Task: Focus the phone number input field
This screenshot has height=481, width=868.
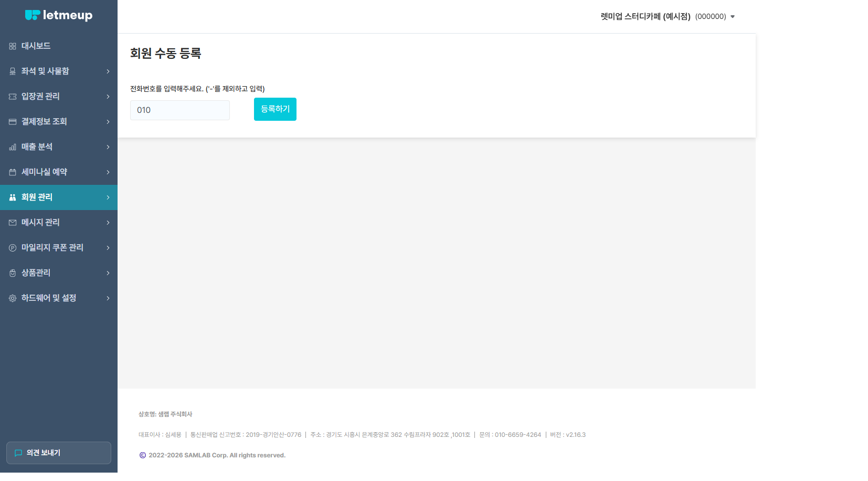Action: tap(180, 110)
